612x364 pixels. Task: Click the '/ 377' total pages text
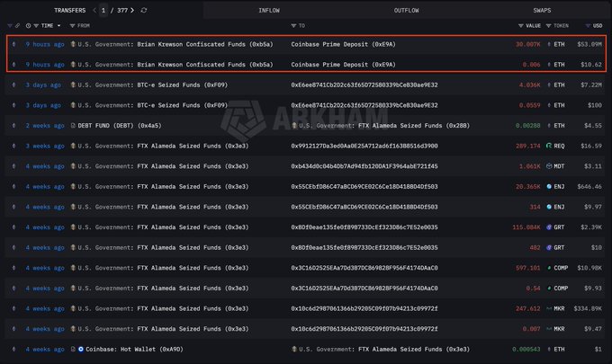[x=119, y=10]
